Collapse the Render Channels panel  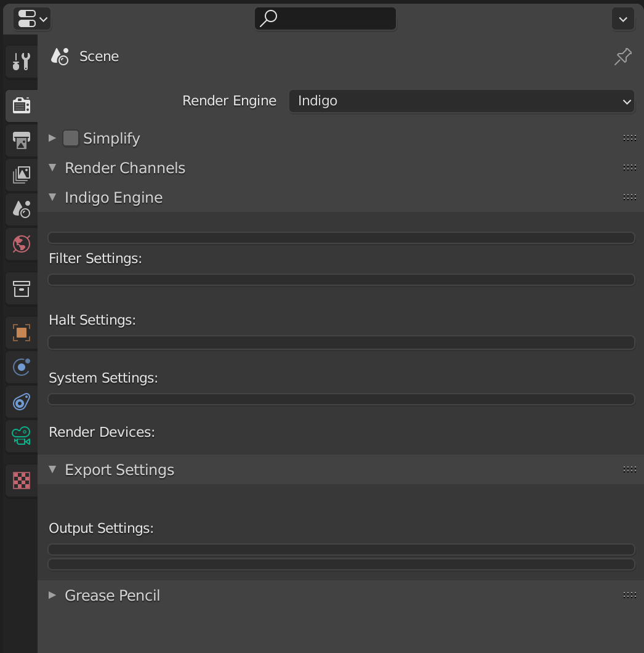(x=124, y=168)
